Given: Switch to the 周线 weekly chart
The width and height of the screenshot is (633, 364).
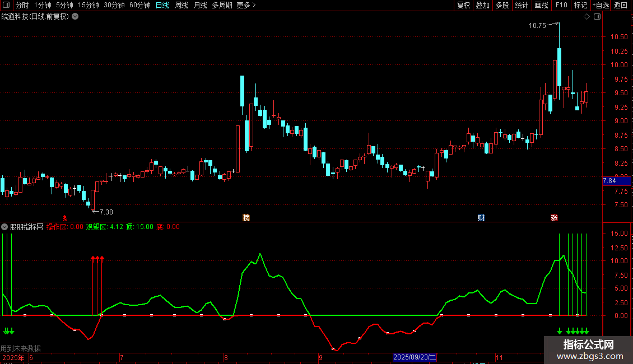Looking at the screenshot, I should point(181,5).
